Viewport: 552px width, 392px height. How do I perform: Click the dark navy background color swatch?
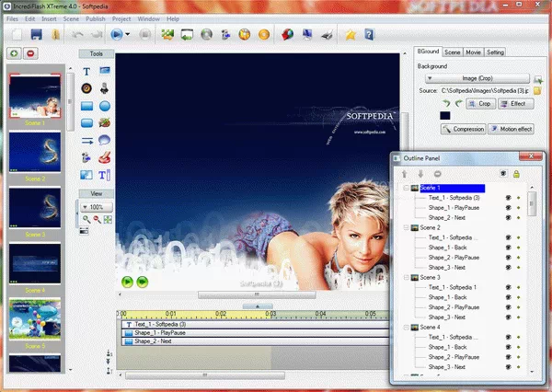point(445,116)
